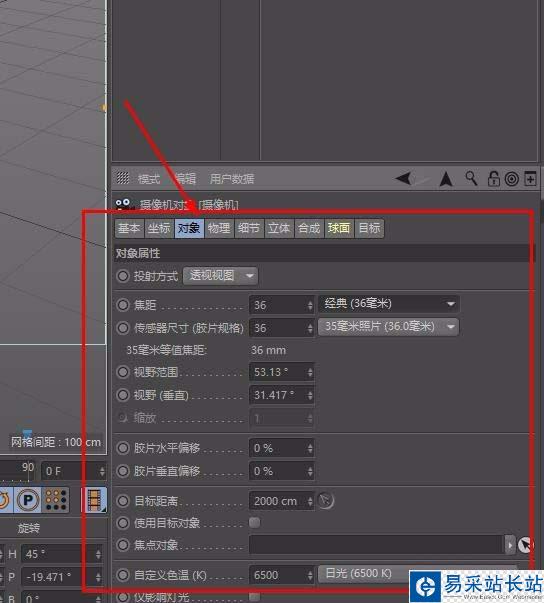
Task: Open the 细节 tab
Action: coord(249,228)
